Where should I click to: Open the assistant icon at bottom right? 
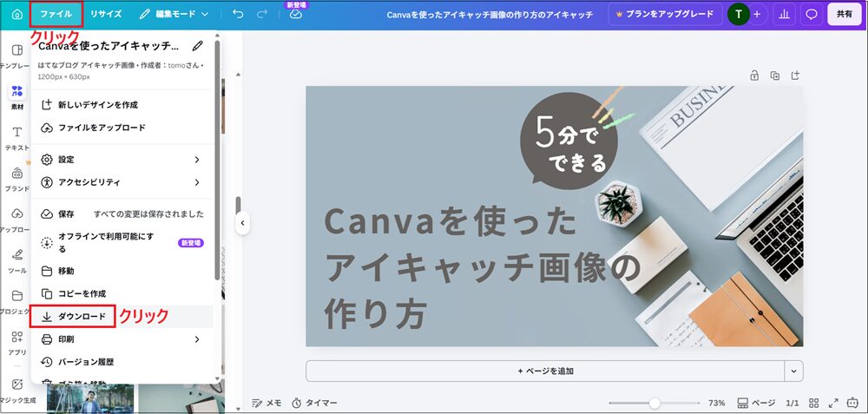(852, 403)
